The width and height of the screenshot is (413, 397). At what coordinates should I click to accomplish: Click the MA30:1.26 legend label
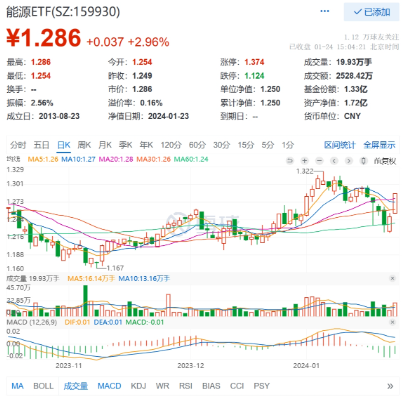[153, 159]
